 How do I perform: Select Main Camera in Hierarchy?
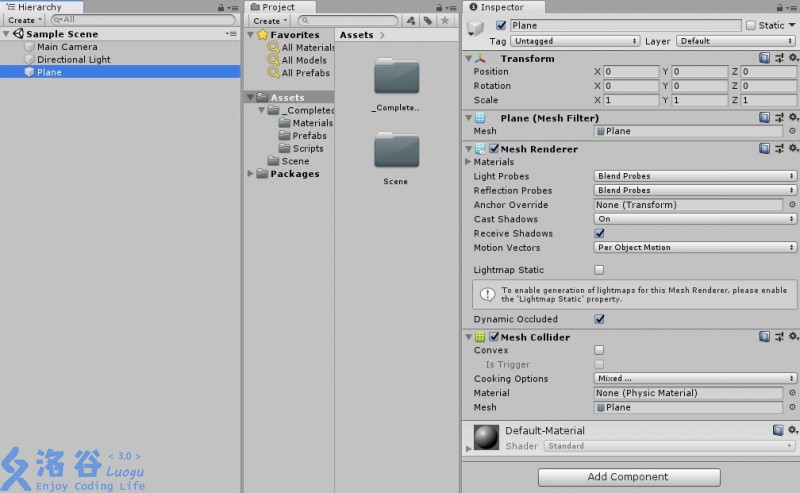point(67,47)
